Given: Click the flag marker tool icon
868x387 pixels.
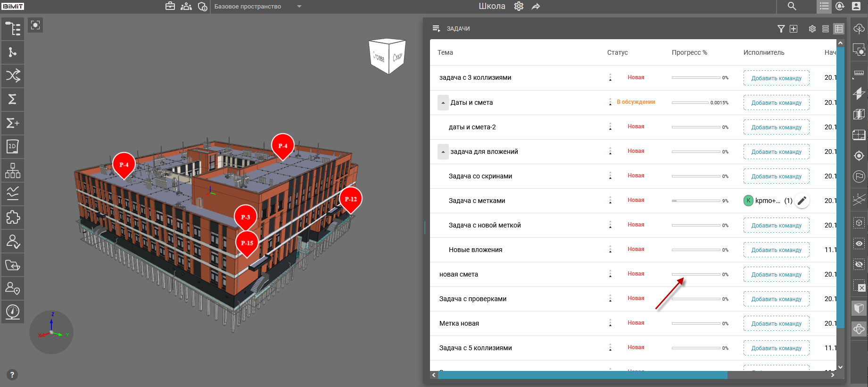Looking at the screenshot, I should [859, 177].
